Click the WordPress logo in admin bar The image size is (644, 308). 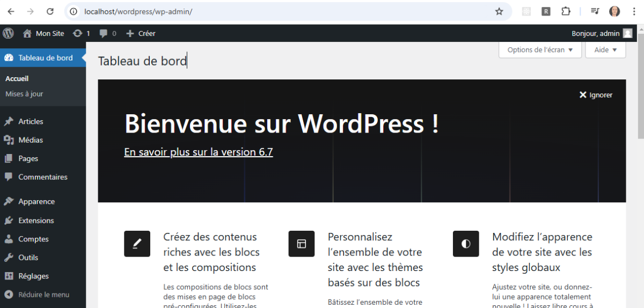coord(9,33)
